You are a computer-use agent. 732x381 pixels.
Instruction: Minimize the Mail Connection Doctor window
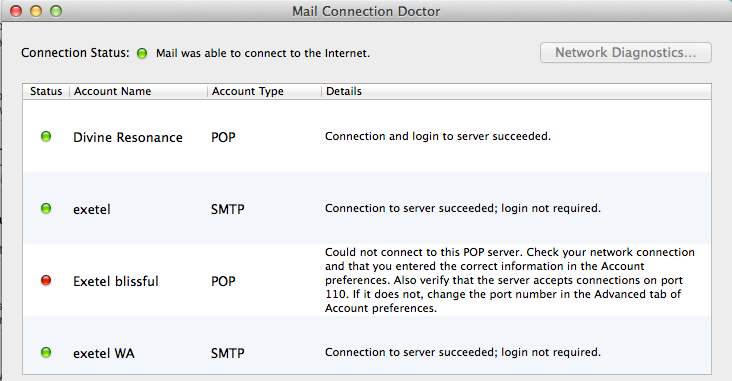tap(36, 11)
